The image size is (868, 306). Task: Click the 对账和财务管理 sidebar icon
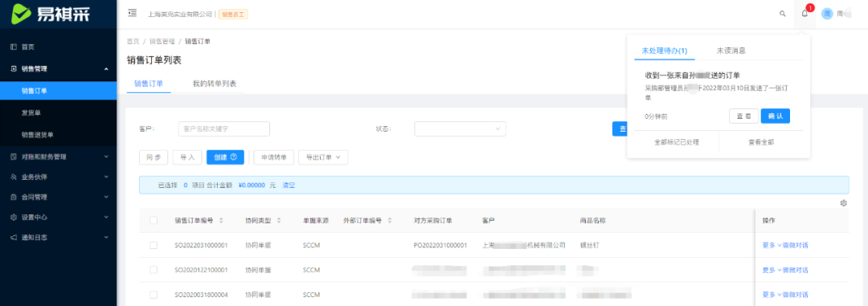[x=14, y=157]
